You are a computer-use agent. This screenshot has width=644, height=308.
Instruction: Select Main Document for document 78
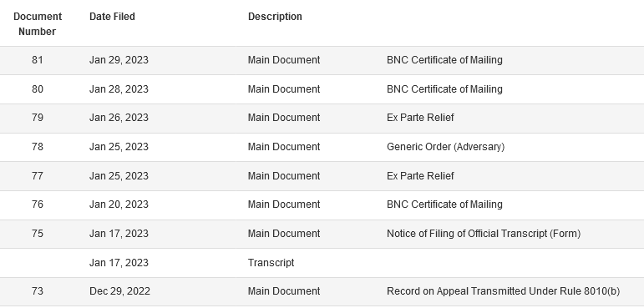pyautogui.click(x=284, y=147)
